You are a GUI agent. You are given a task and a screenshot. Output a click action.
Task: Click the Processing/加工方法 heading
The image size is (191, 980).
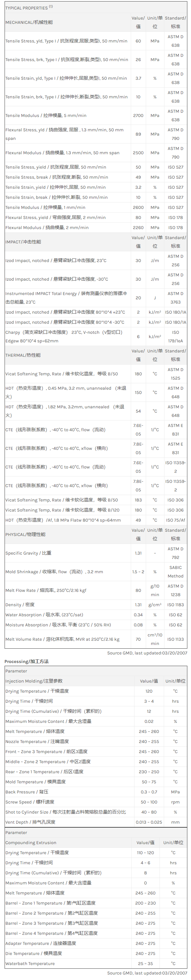(x=27, y=661)
